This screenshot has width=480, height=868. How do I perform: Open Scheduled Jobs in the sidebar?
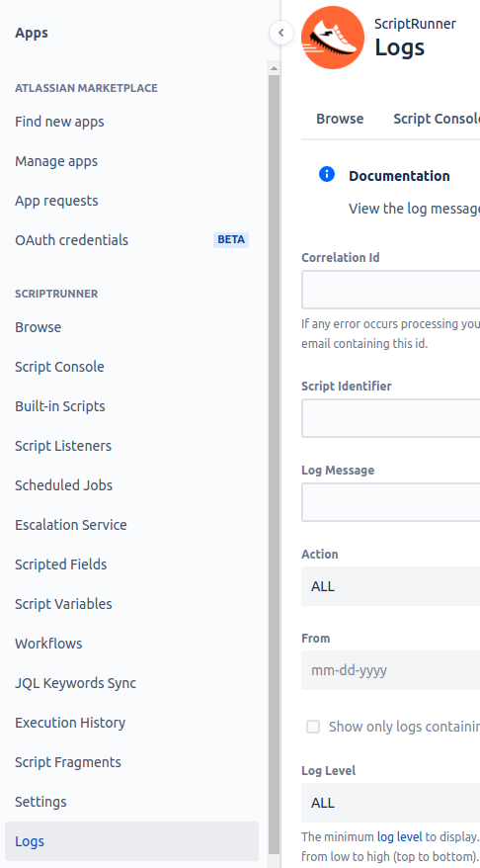tap(63, 485)
